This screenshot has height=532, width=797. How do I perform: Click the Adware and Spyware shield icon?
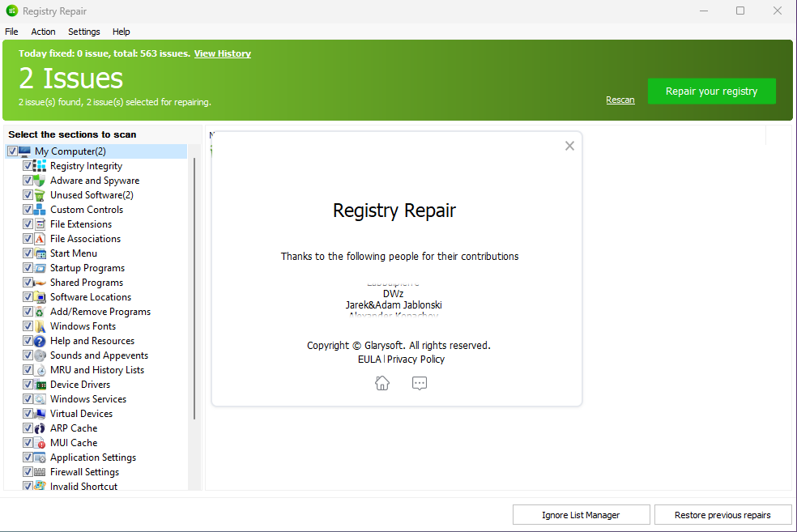coord(40,181)
